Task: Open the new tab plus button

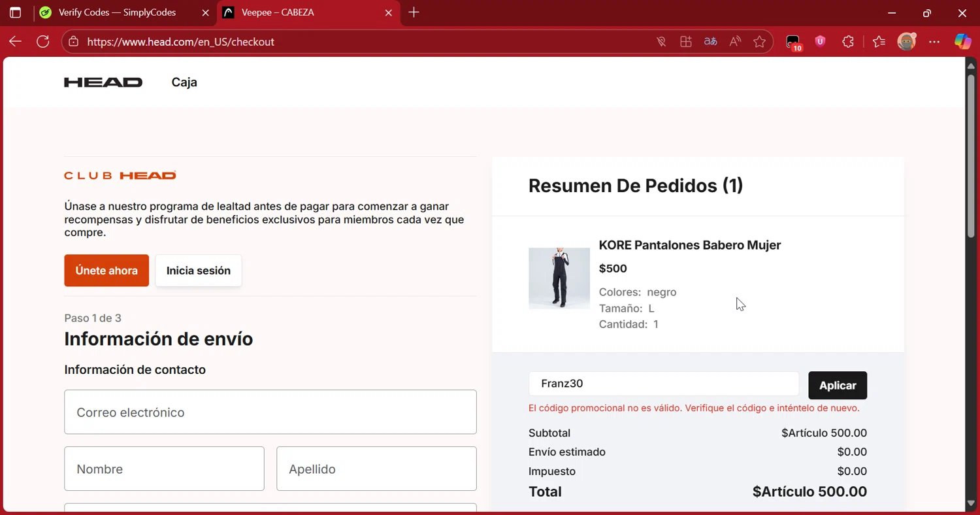Action: point(414,12)
